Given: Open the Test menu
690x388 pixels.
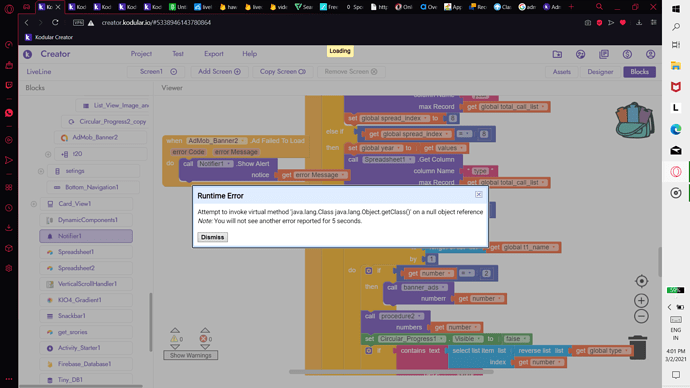Looking at the screenshot, I should (x=178, y=54).
